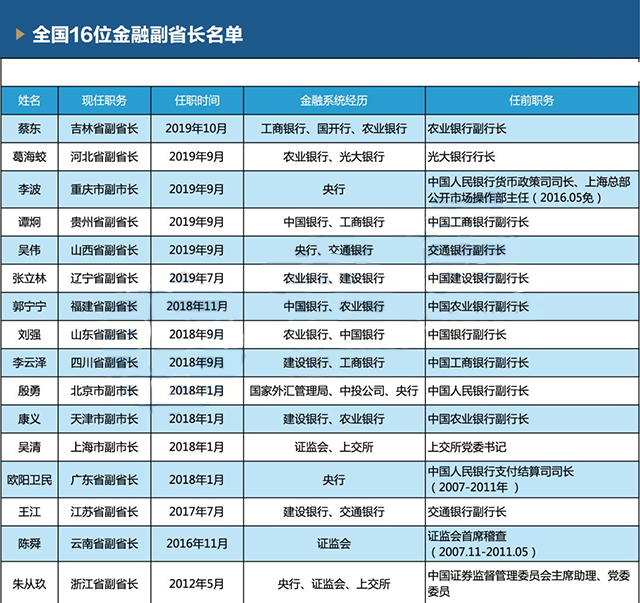Select the 上海市副市长 cell
The height and width of the screenshot is (603, 640).
(x=104, y=447)
